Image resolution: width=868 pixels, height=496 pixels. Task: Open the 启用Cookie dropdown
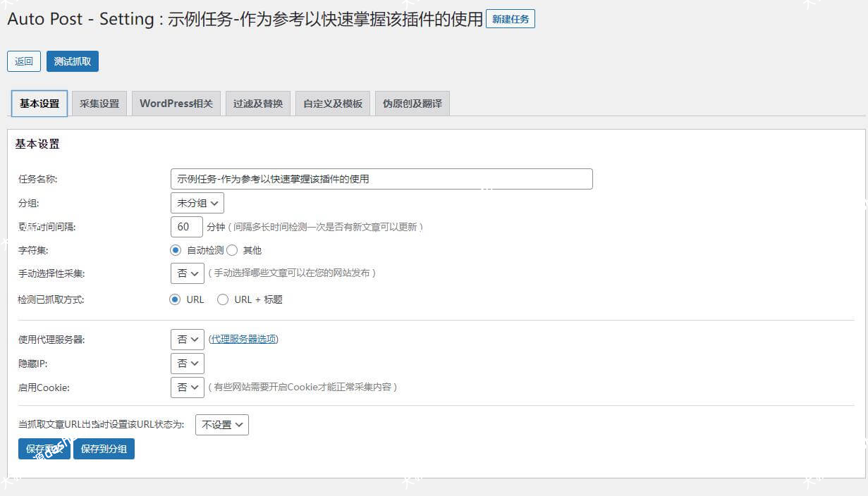tap(187, 387)
